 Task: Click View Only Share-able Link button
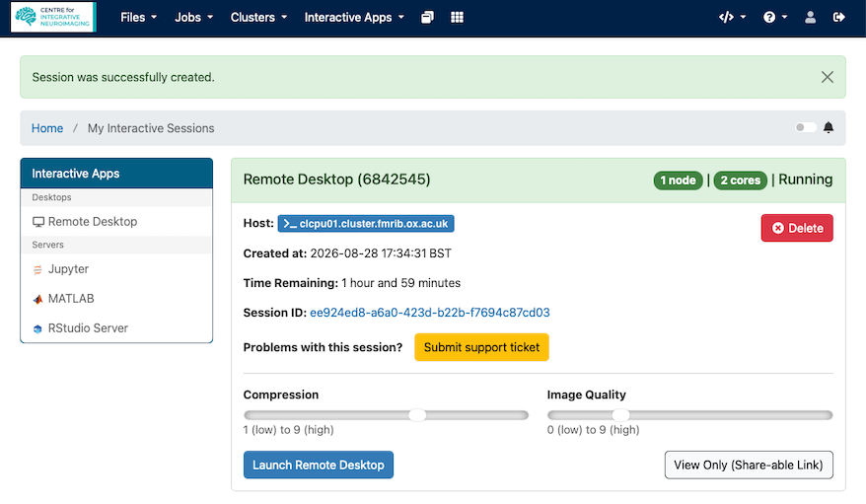pos(749,465)
